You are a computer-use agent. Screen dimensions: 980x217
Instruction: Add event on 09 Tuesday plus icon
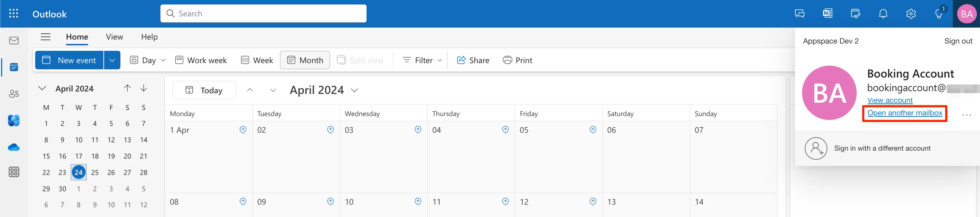tap(330, 201)
